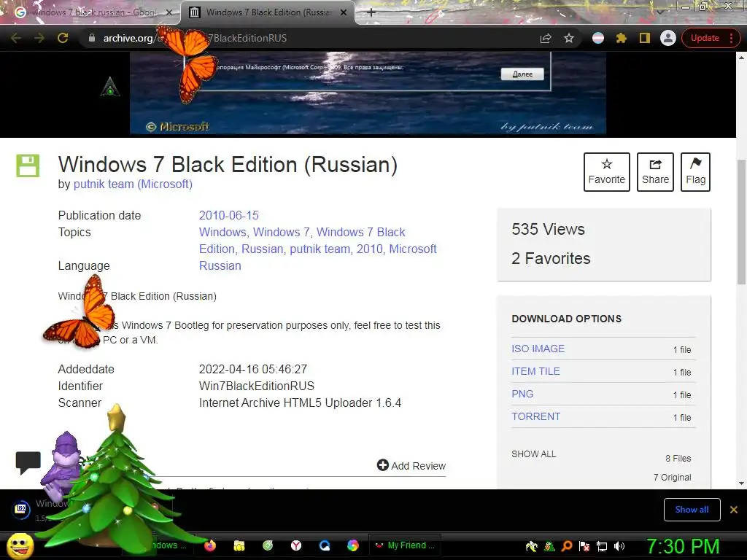Go forward in browser history
Viewport: 747px width, 560px height.
click(x=39, y=38)
